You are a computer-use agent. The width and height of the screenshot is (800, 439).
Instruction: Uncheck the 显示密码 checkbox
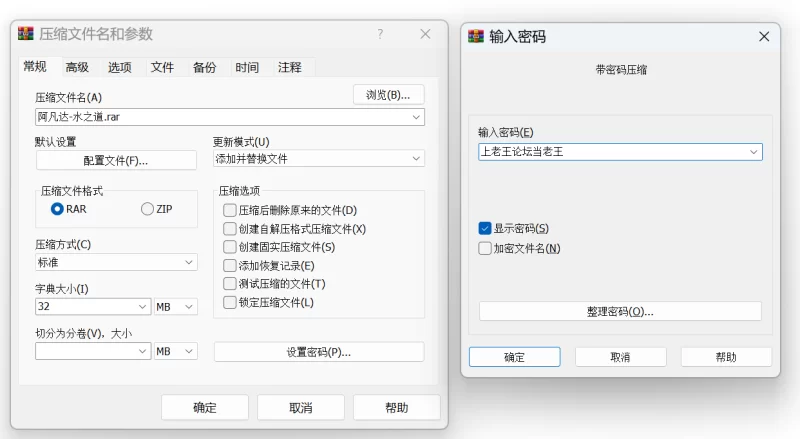pos(486,228)
